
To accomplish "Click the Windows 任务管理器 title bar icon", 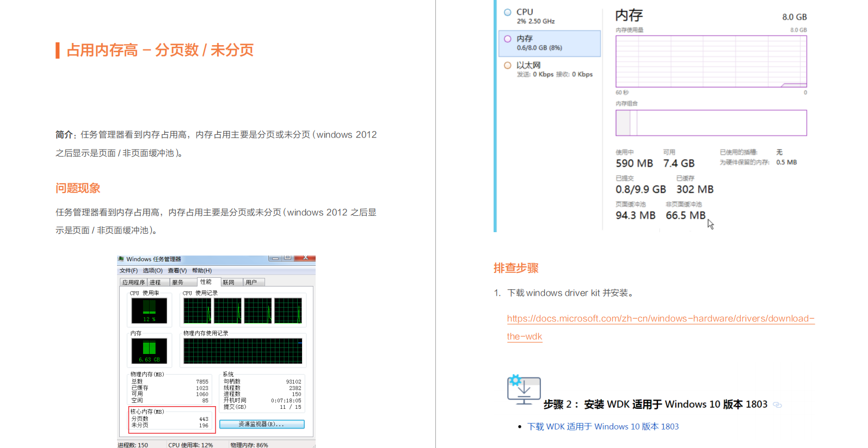I will pyautogui.click(x=121, y=259).
